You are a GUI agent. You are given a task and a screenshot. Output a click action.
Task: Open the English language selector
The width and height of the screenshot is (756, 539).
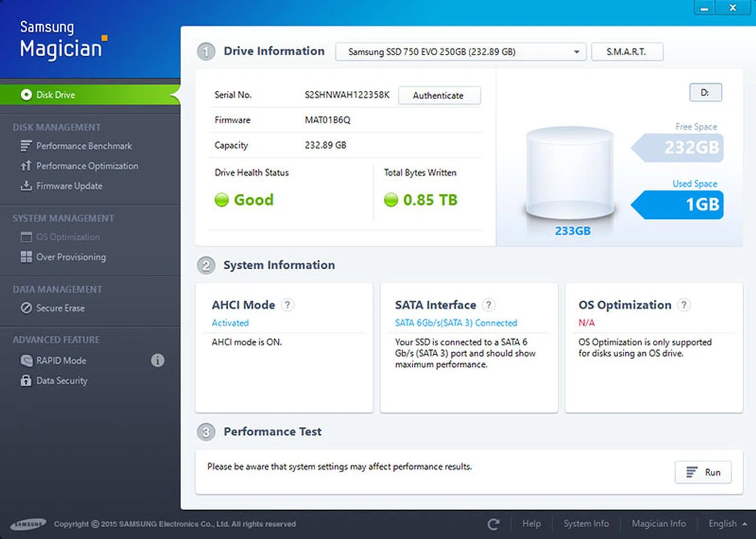tap(727, 524)
